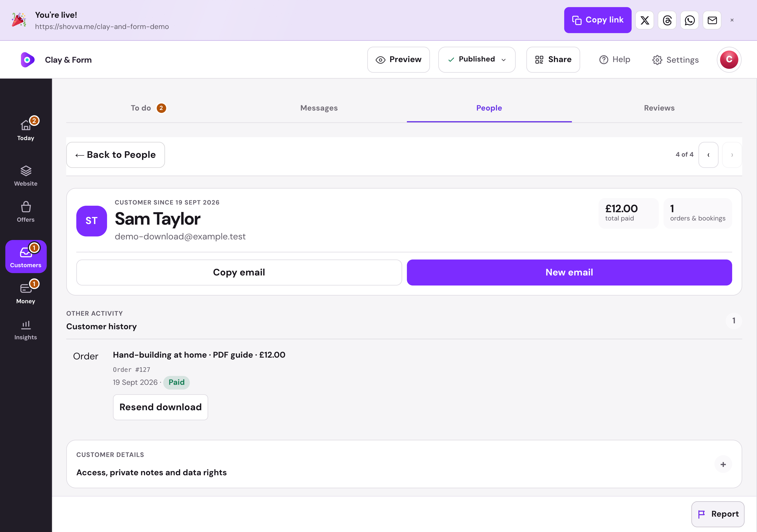This screenshot has height=532, width=757.
Task: Click the ST customer avatar
Action: [92, 221]
